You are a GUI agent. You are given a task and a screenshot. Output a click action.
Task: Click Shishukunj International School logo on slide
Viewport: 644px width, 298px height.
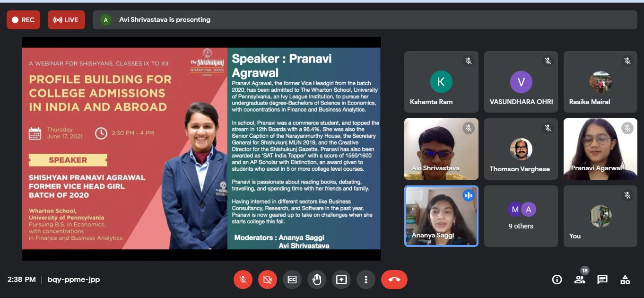click(x=207, y=62)
